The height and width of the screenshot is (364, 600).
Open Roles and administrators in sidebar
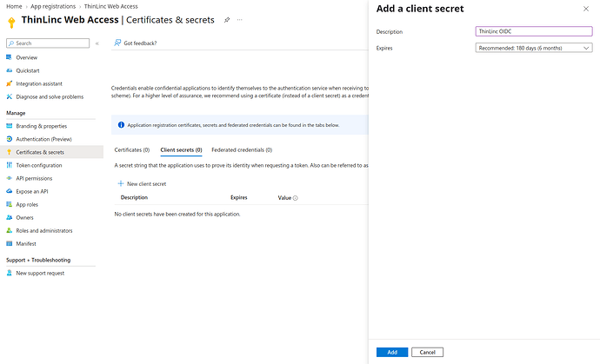point(44,230)
